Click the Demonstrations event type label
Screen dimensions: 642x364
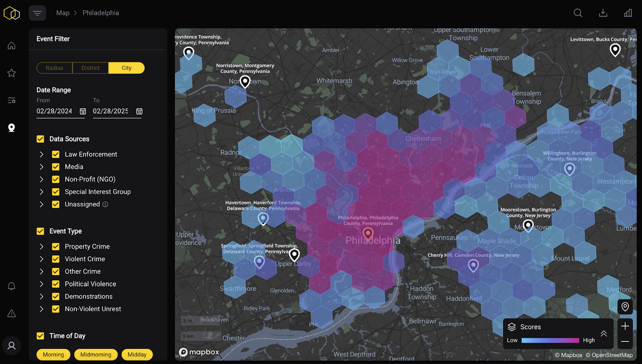pos(89,296)
